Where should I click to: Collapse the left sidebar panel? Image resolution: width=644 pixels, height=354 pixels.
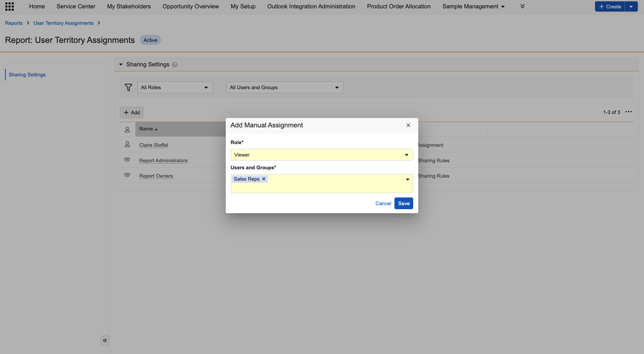tap(105, 341)
